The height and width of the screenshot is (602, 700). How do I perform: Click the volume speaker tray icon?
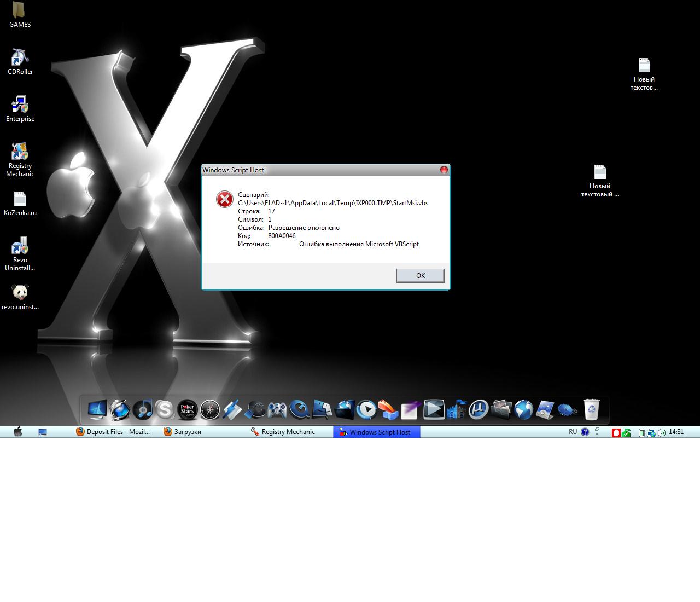661,432
